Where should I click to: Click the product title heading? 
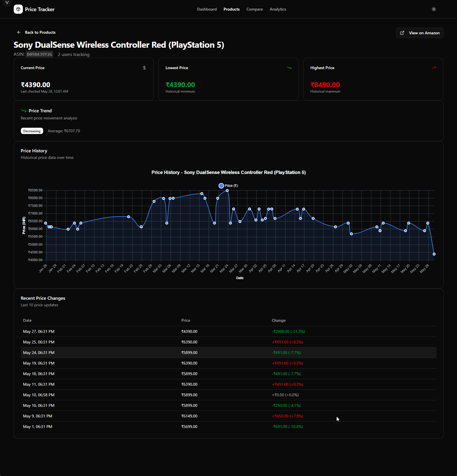[119, 45]
